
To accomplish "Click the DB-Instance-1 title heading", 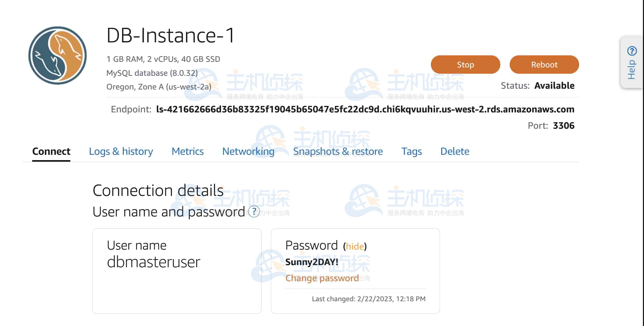I will click(170, 35).
